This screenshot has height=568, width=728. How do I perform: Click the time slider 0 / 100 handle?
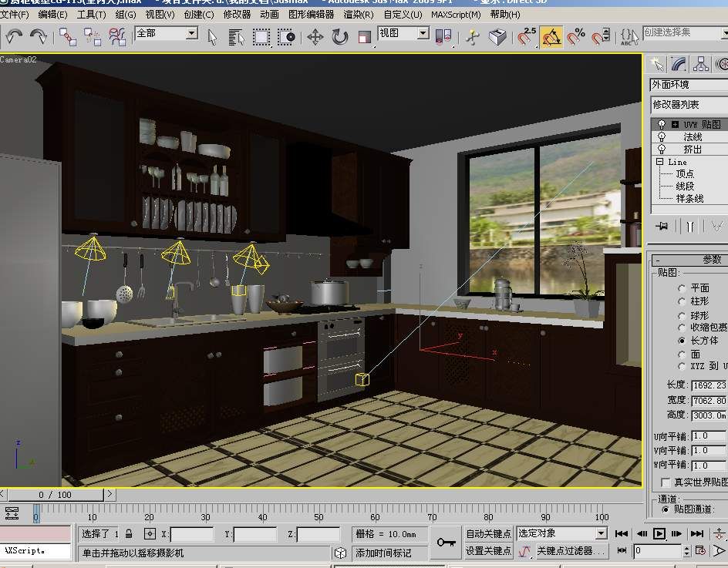point(56,495)
